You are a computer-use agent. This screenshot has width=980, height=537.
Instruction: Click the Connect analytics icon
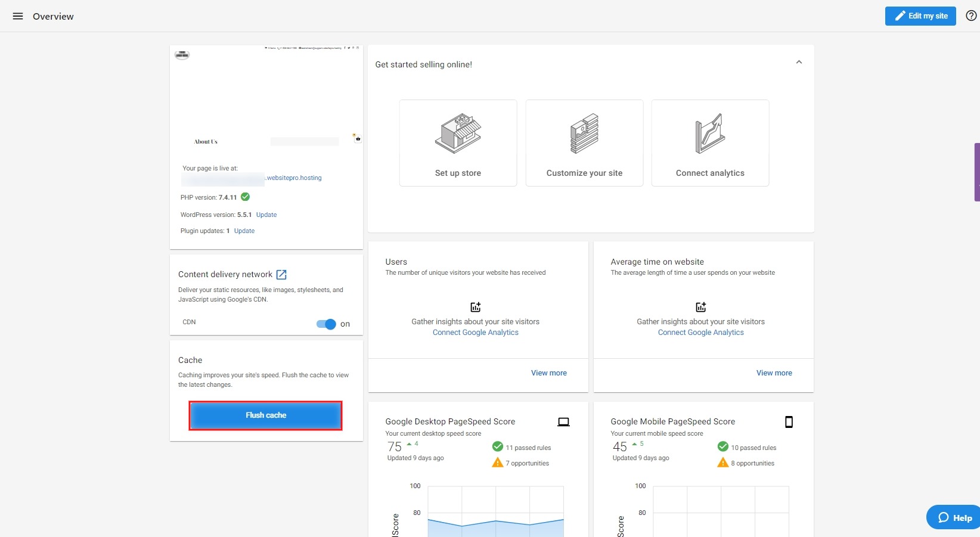coord(710,134)
